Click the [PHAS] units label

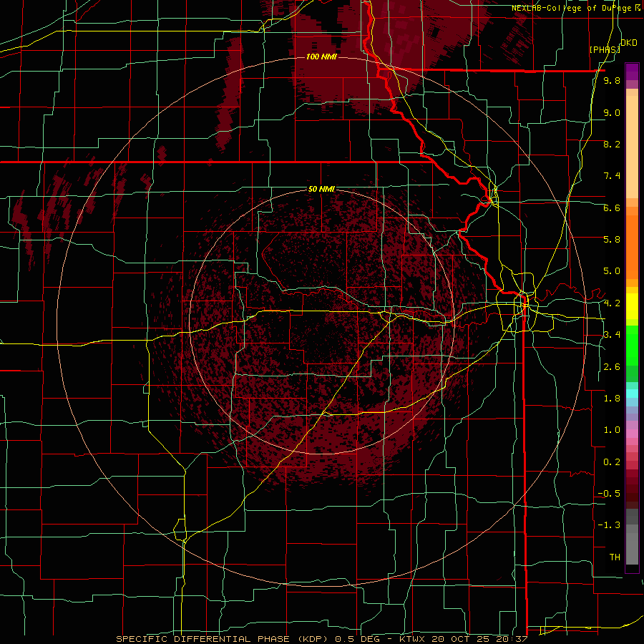[x=605, y=49]
